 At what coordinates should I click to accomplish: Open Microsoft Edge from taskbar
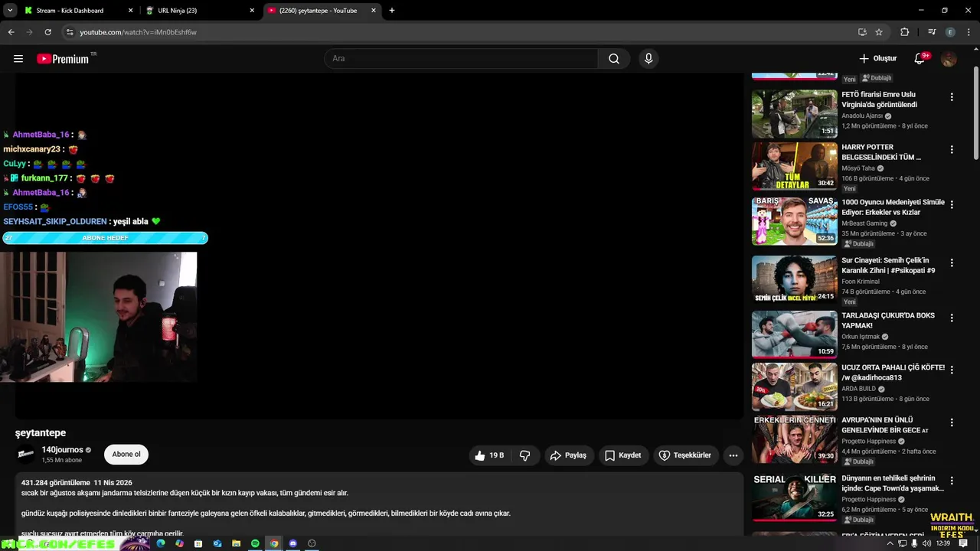pos(160,543)
